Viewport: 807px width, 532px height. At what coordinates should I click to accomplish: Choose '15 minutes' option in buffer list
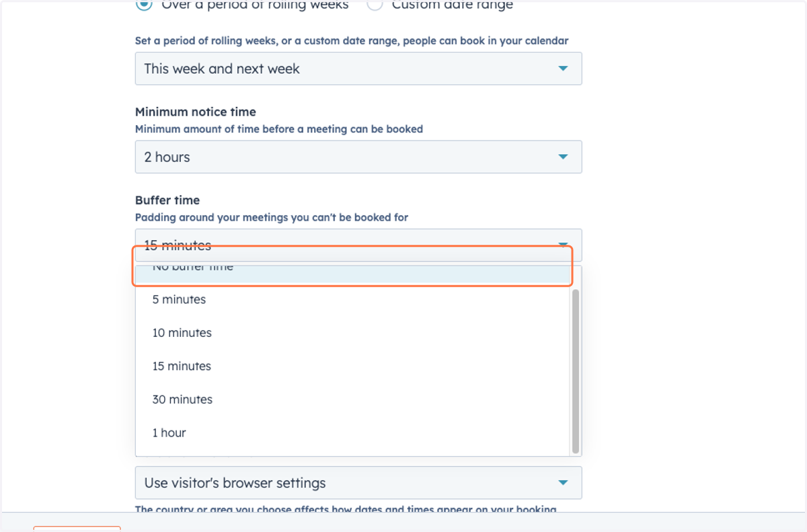click(353, 366)
